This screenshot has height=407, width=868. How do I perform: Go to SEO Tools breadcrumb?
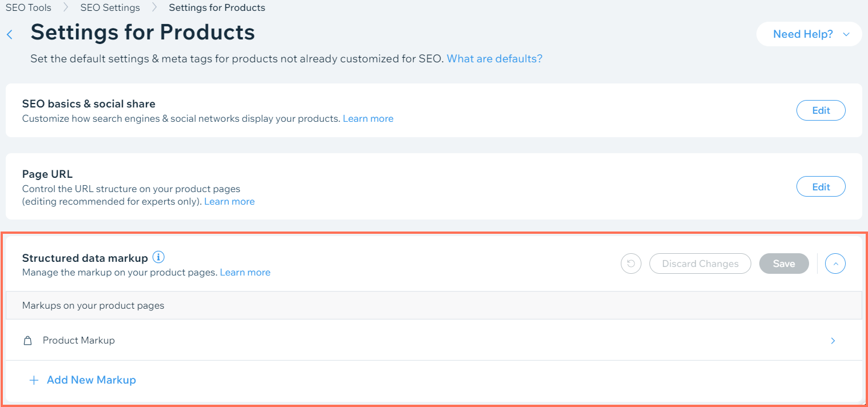[x=28, y=7]
